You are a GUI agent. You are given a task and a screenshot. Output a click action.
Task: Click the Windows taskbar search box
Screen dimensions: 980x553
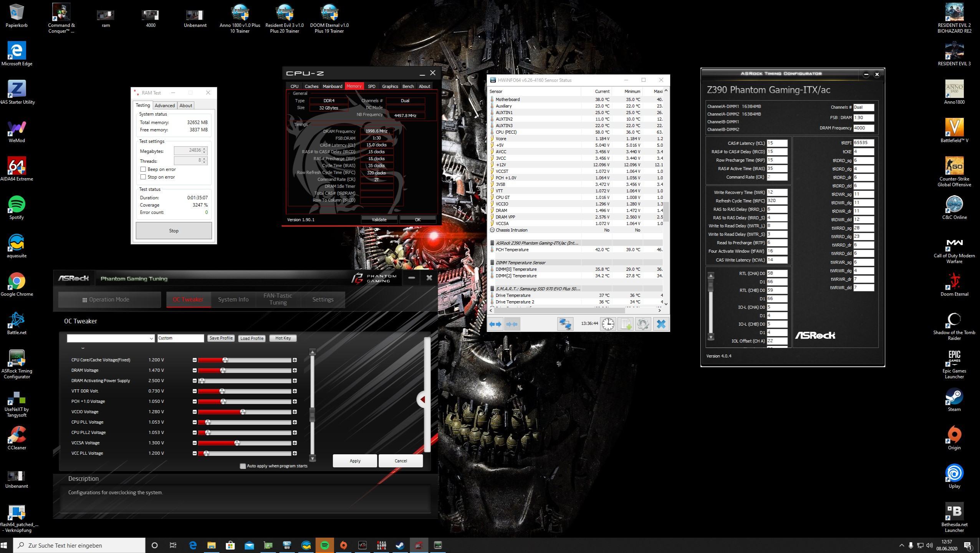pyautogui.click(x=79, y=545)
